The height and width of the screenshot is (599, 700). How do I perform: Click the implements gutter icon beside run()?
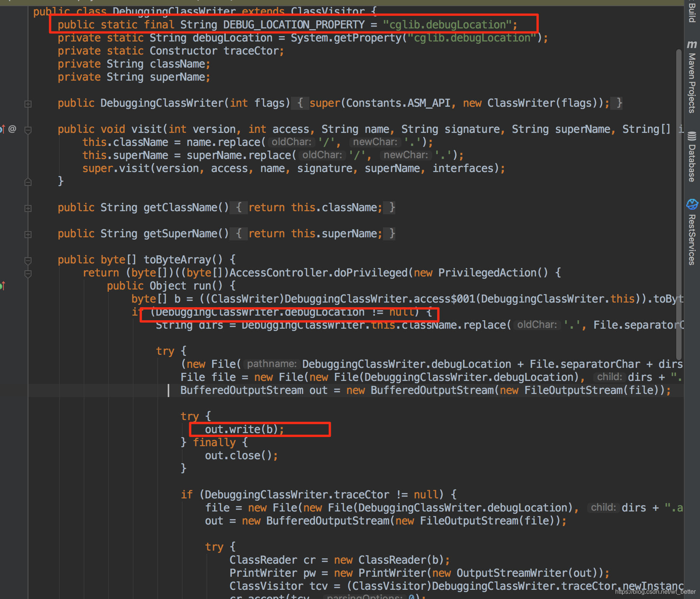tap(2, 286)
